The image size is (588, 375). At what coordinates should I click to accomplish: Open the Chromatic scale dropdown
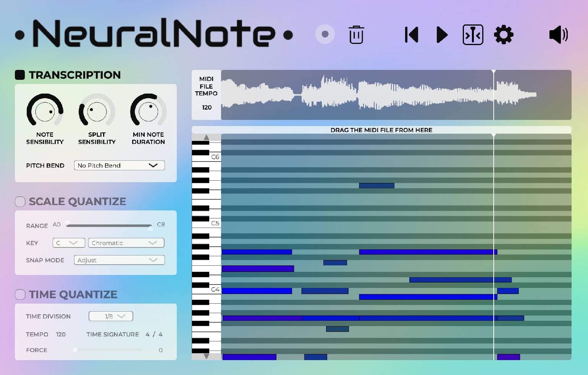[126, 243]
